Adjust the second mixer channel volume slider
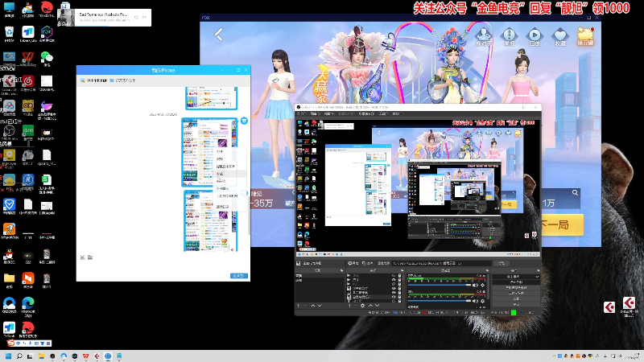The height and width of the screenshot is (362, 644). pos(440,301)
